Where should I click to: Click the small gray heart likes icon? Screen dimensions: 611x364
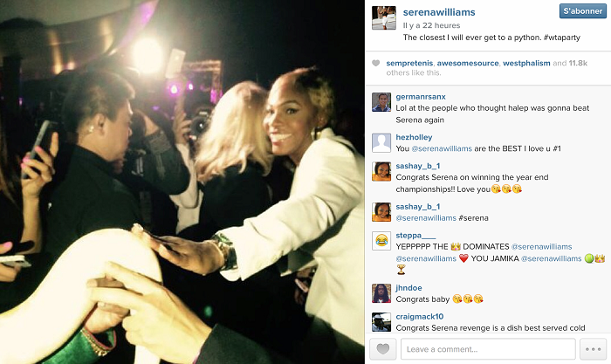[x=375, y=63]
